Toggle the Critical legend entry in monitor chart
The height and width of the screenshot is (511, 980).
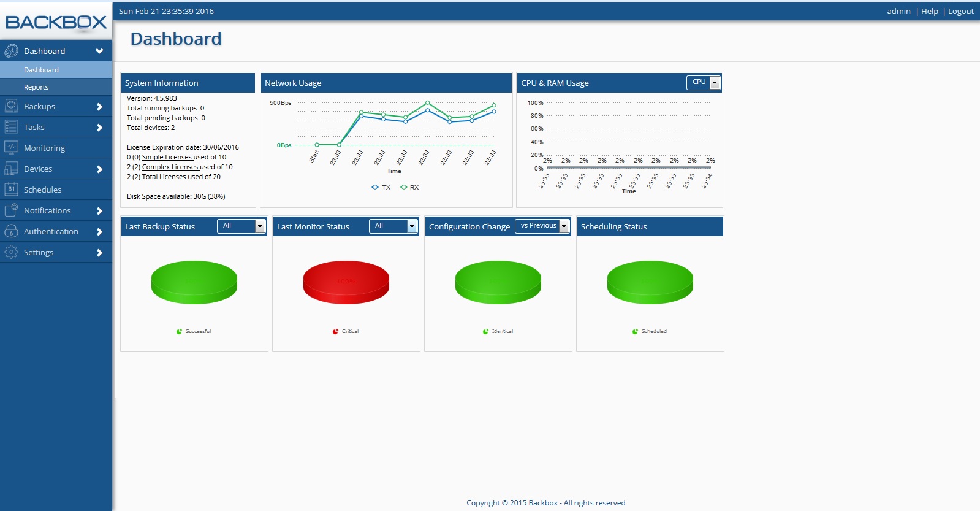click(346, 331)
